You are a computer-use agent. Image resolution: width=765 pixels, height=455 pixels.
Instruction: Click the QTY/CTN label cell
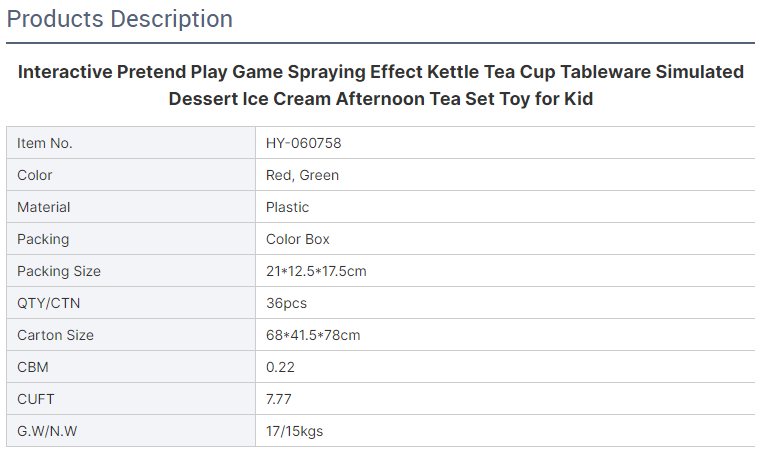point(131,303)
